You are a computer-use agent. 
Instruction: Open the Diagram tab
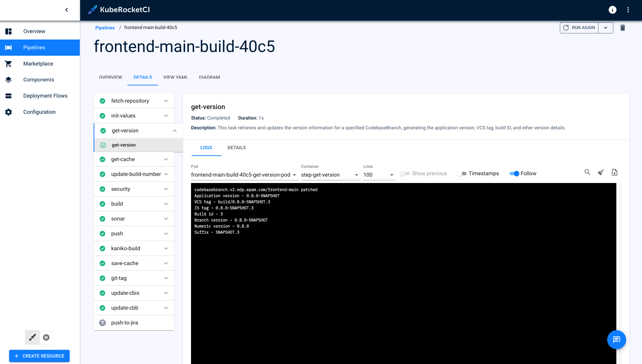[210, 77]
